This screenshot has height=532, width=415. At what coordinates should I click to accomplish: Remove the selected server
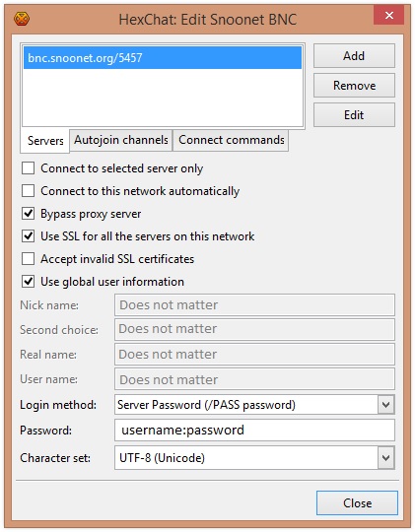point(354,86)
